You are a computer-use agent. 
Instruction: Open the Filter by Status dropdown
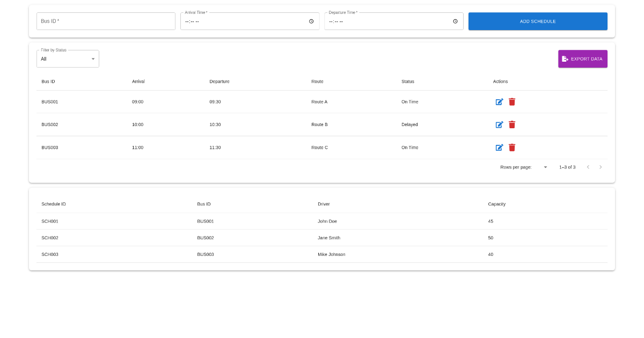pyautogui.click(x=68, y=59)
